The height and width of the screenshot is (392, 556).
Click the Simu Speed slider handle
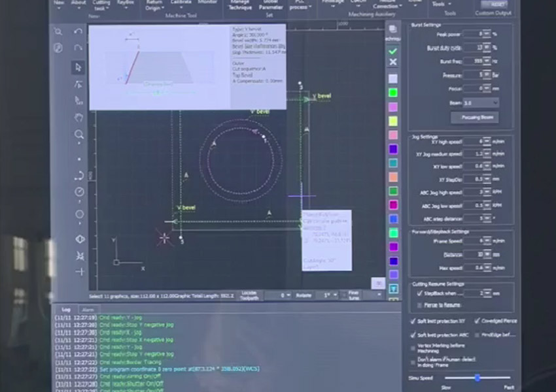point(478,378)
